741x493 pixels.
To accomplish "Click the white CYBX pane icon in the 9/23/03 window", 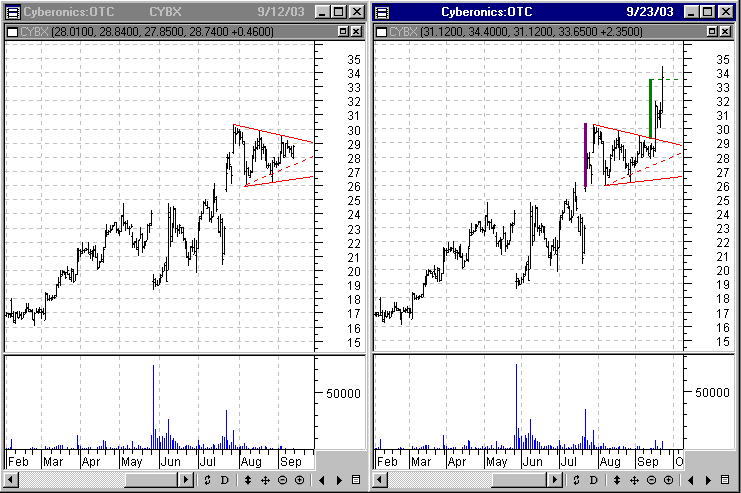I will [x=382, y=32].
